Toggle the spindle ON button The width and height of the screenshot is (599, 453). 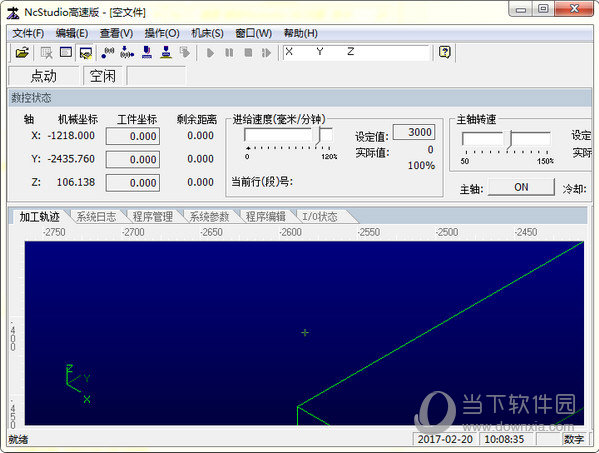(x=521, y=187)
